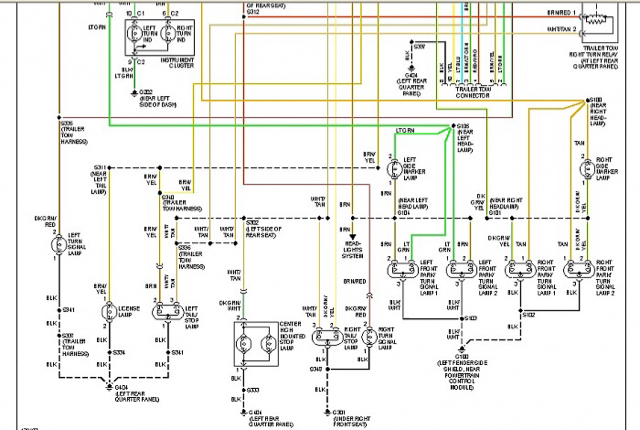Click the Trailer Tow Right Turn Relay
This screenshot has height=430, width=640.
[x=600, y=21]
